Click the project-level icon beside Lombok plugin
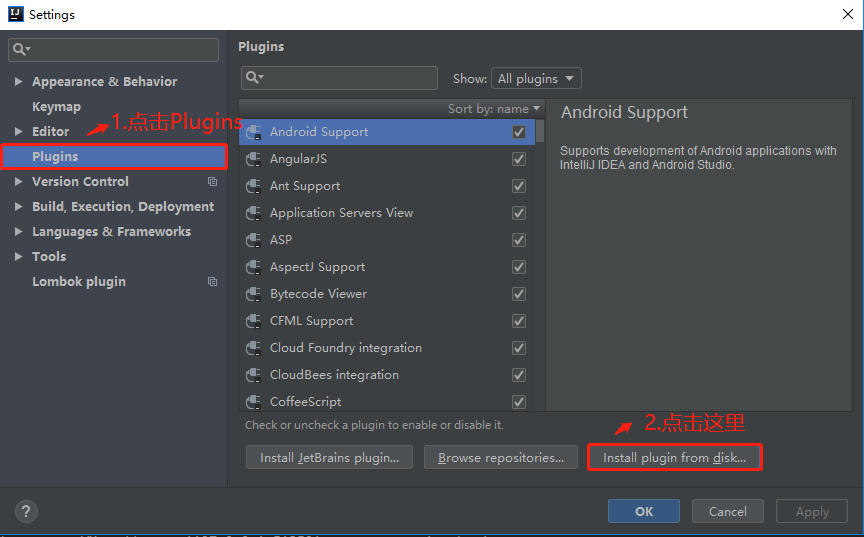Viewport: 864px width, 537px height. coord(212,281)
